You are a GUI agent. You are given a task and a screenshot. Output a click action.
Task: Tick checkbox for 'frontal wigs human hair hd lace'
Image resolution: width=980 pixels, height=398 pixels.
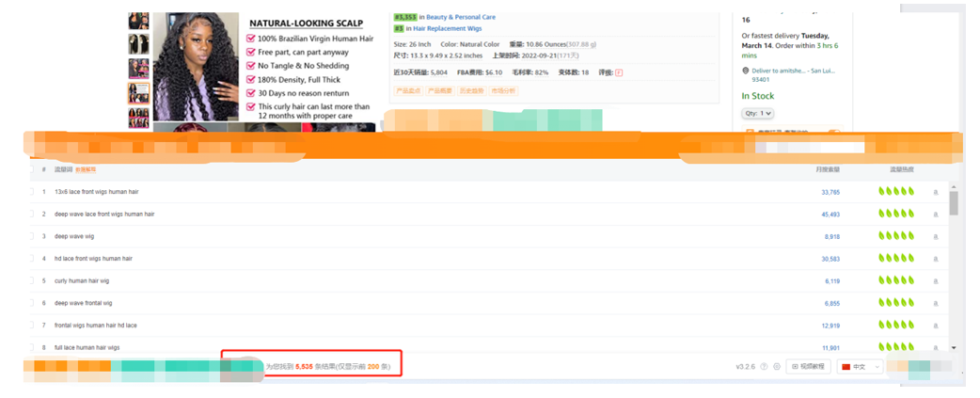click(31, 326)
